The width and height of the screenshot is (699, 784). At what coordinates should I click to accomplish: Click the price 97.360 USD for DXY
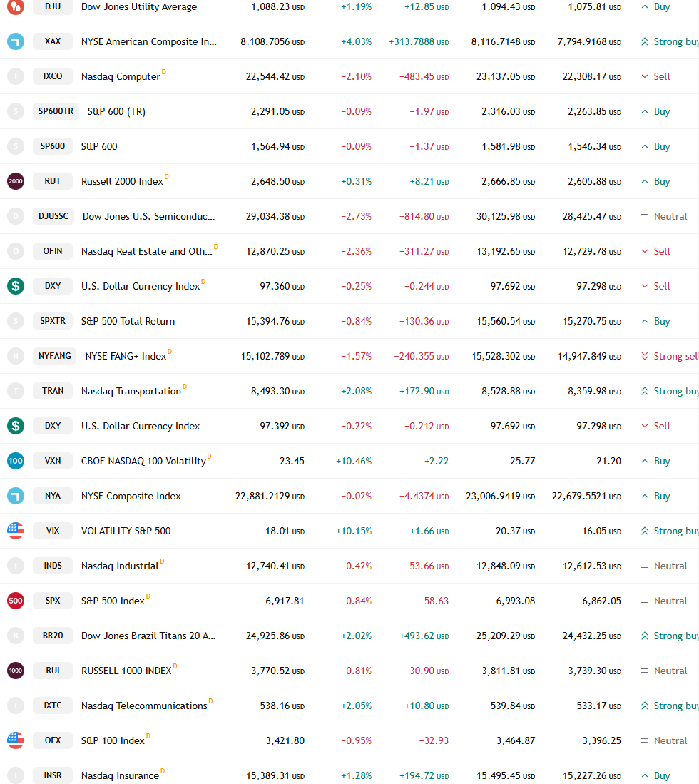click(282, 287)
